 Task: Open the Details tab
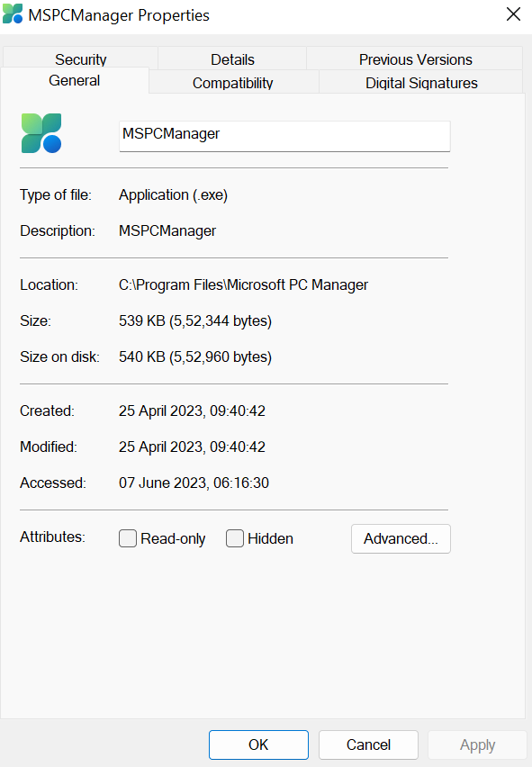coord(232,59)
